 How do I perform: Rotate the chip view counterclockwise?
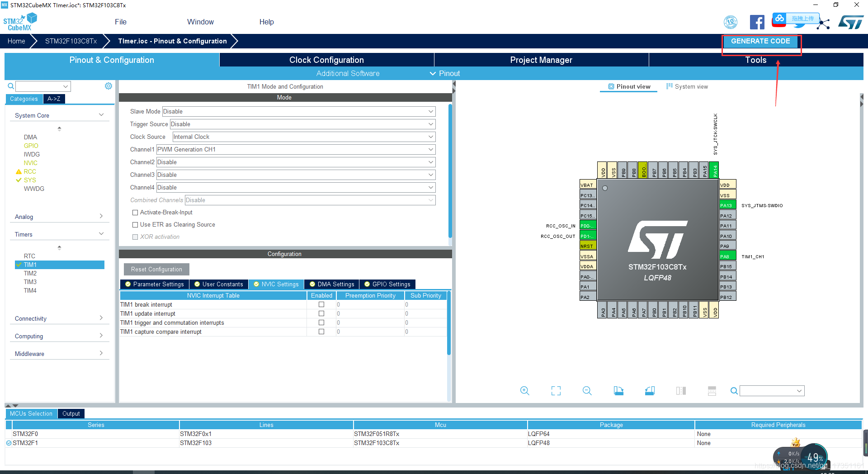[x=650, y=391]
